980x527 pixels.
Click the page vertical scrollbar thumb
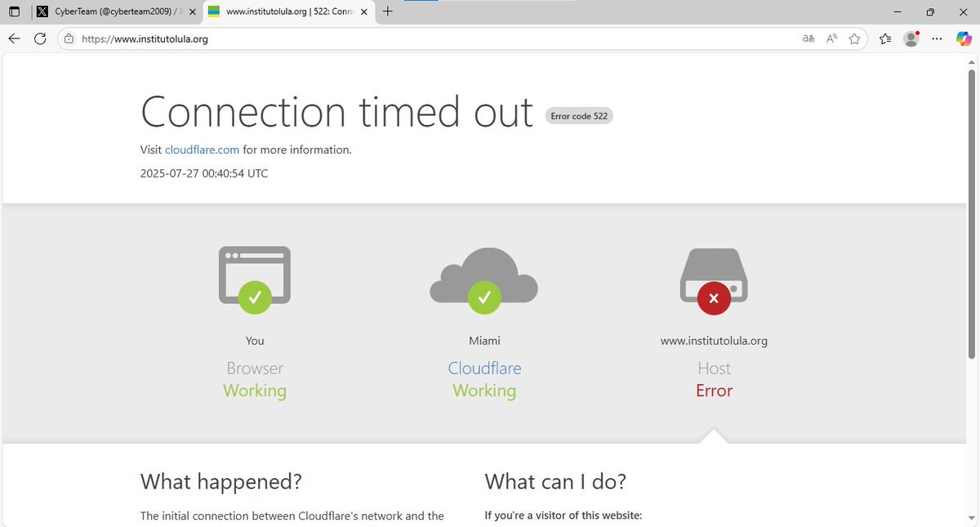tap(972, 215)
